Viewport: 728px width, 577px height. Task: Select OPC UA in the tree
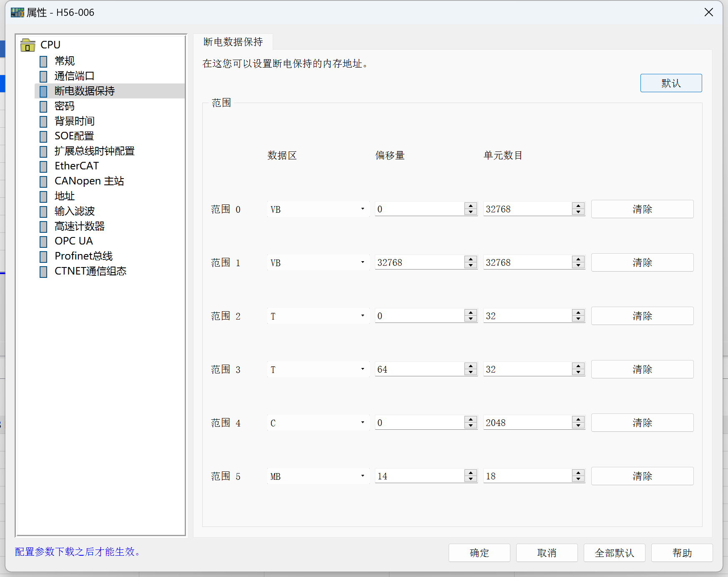[x=74, y=241]
